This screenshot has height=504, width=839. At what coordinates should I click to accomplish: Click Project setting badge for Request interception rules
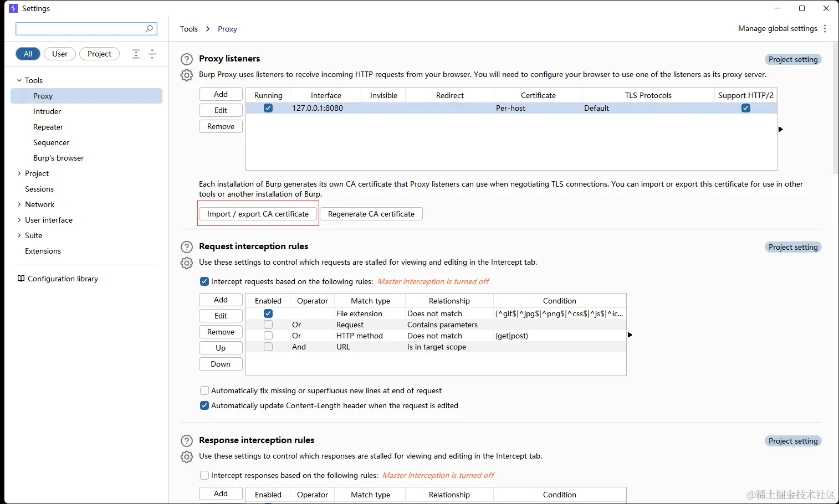[x=793, y=247]
